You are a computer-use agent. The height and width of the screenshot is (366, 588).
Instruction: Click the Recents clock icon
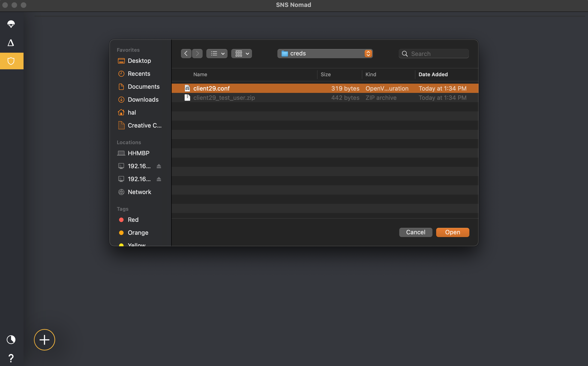(121, 73)
